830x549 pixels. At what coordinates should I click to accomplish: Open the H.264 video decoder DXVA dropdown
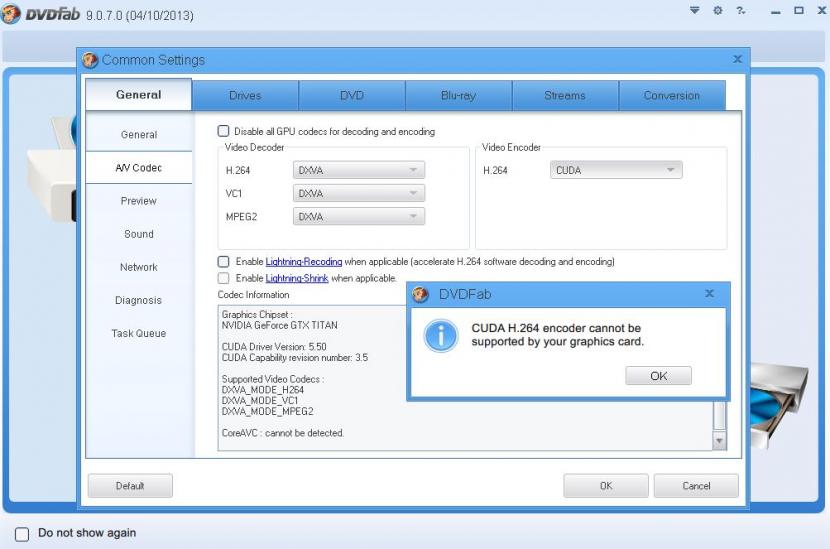click(x=359, y=170)
